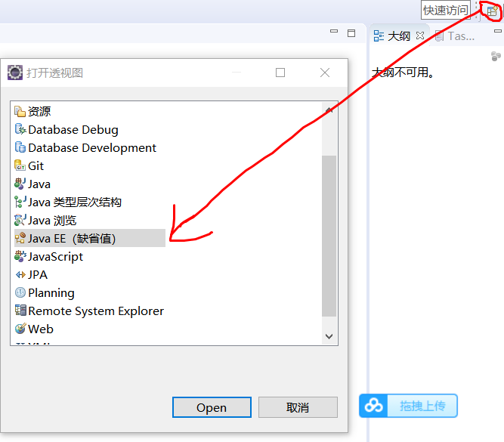Click the JPA perspective icon
Screen dimensions: 504x442
[20, 275]
